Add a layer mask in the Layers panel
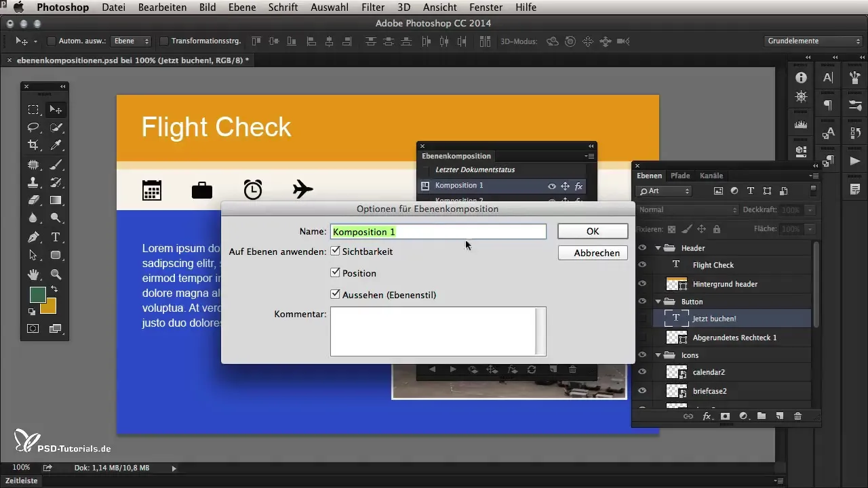868x488 pixels. [725, 416]
